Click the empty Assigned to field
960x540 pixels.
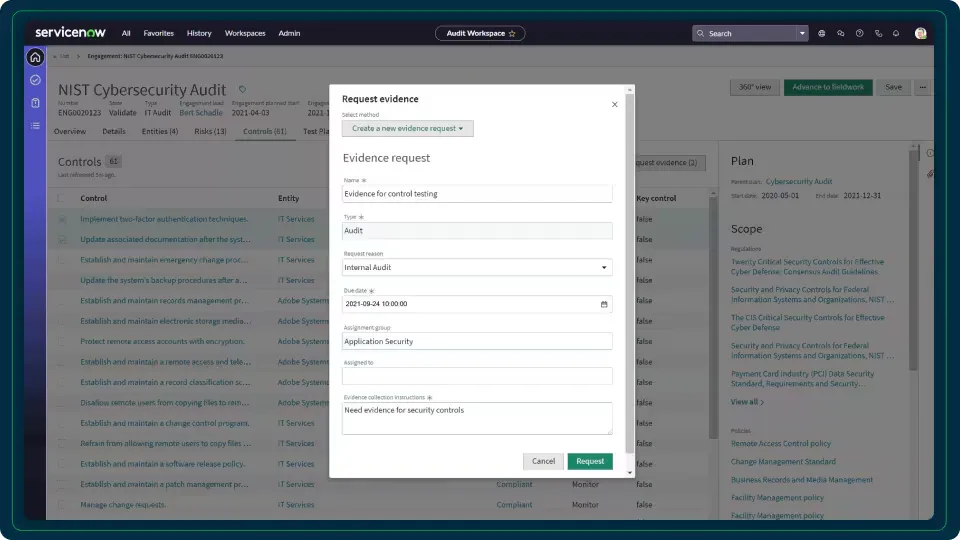pos(477,376)
